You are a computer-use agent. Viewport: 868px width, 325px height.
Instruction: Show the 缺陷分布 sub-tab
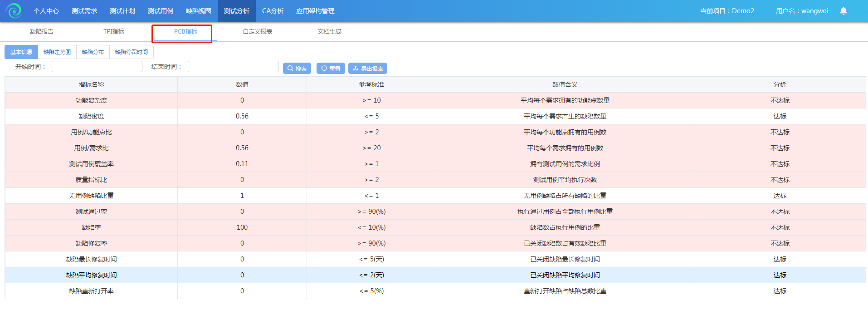93,52
